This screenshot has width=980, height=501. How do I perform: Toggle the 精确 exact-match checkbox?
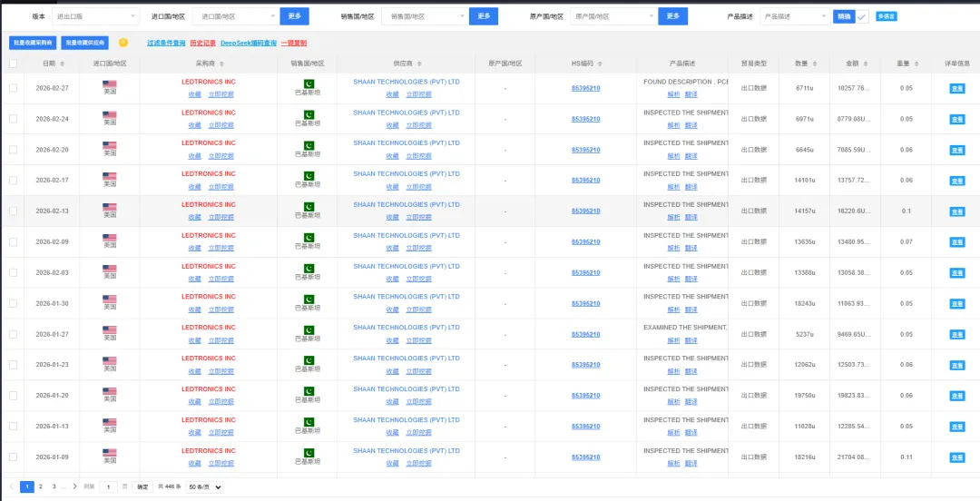pos(861,17)
